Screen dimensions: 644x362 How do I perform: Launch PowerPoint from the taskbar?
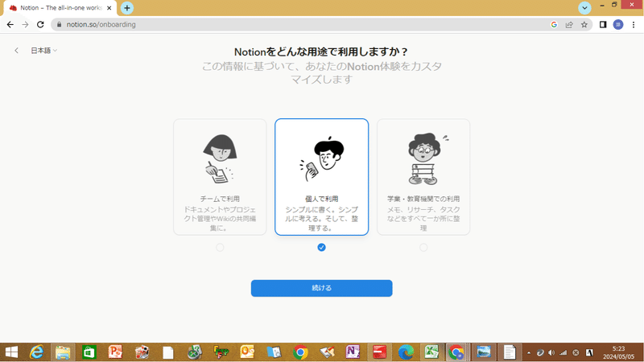click(x=115, y=352)
